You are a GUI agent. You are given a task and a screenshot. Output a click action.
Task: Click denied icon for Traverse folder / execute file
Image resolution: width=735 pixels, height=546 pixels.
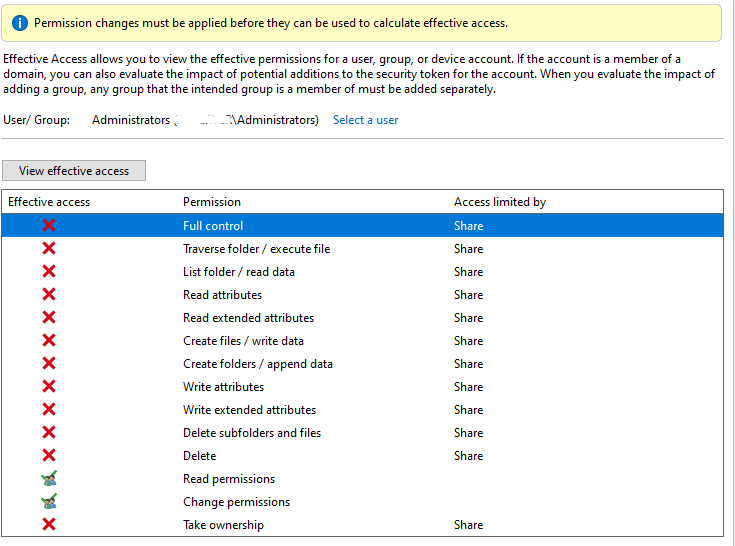pyautogui.click(x=49, y=249)
